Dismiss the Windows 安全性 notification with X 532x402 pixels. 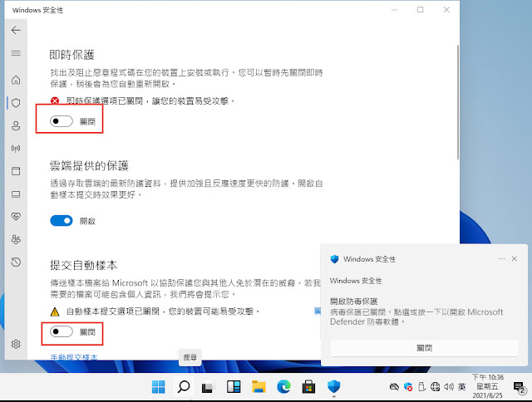515,258
